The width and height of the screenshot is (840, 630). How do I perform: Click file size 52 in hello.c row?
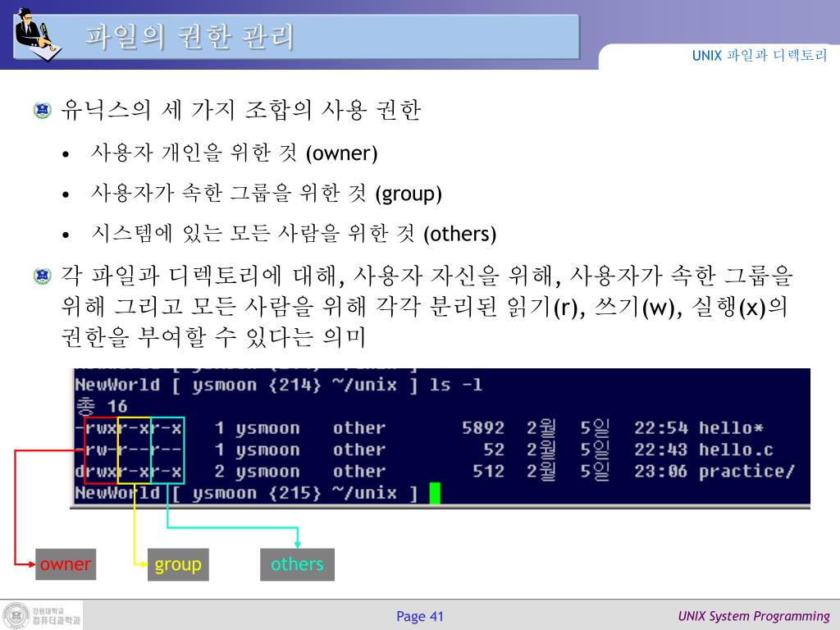(x=494, y=450)
